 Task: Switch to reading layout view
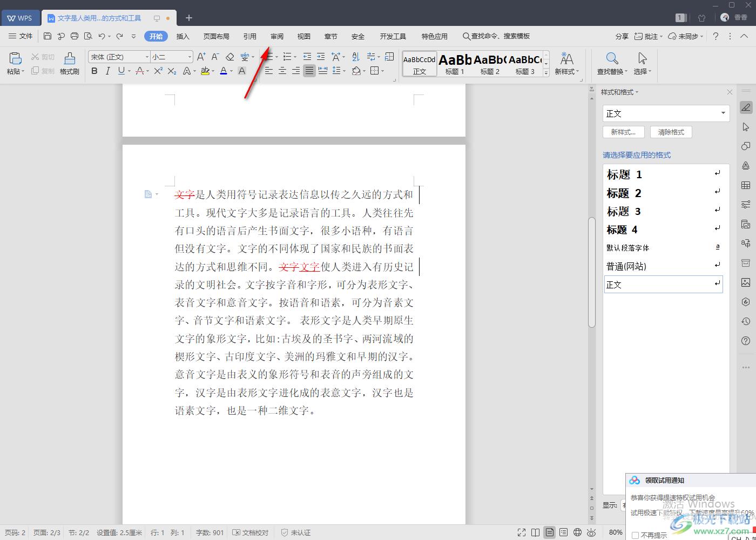point(535,532)
